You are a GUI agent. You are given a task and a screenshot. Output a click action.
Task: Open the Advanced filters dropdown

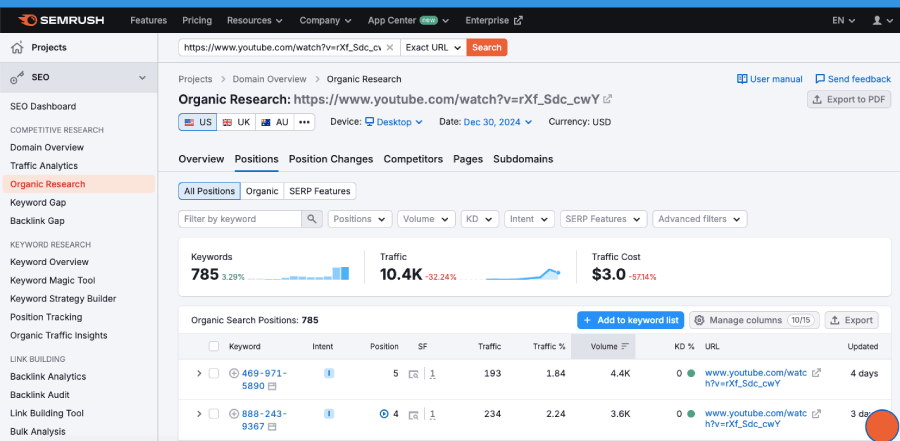click(x=700, y=219)
